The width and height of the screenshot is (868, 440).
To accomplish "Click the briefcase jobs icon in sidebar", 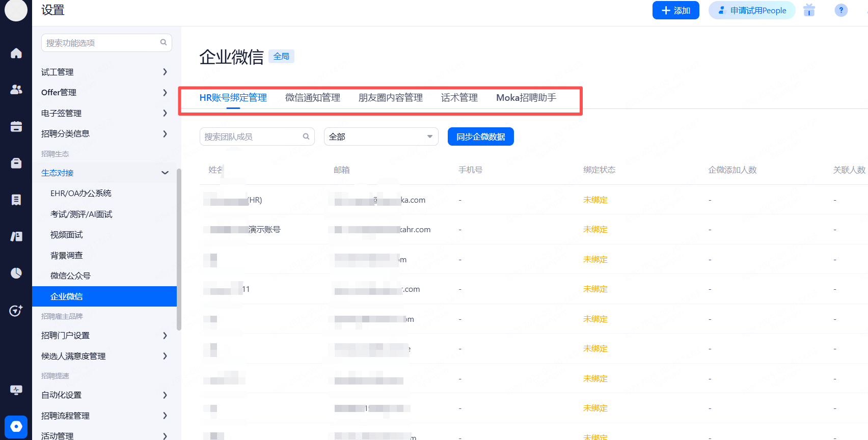I will click(16, 163).
